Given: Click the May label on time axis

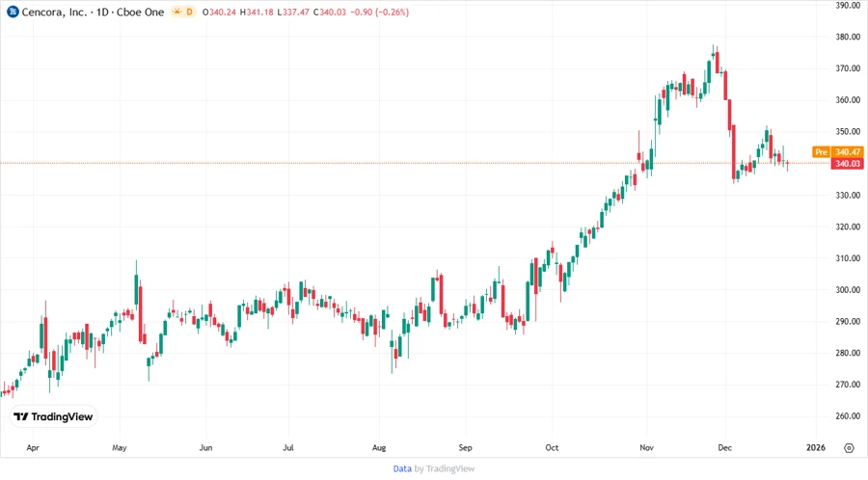Looking at the screenshot, I should coord(119,447).
